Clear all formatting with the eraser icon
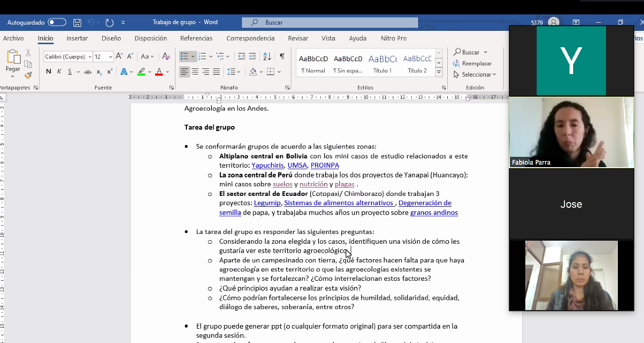This screenshot has height=343, width=644. click(x=166, y=57)
